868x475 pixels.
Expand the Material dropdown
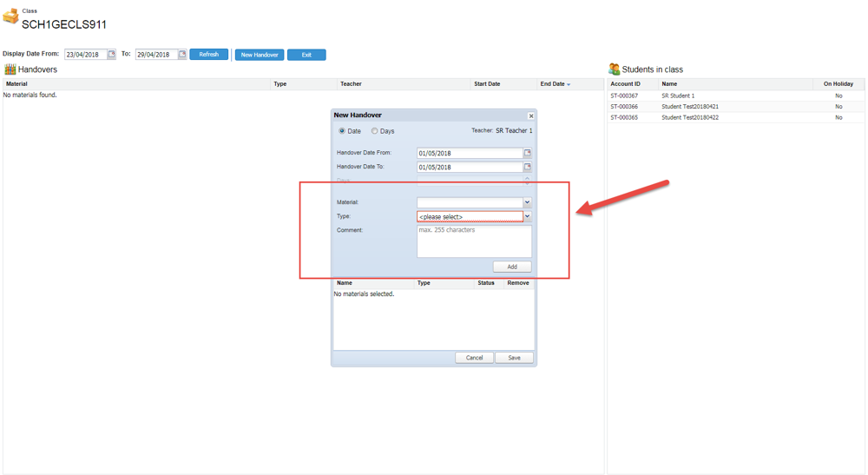(x=527, y=202)
